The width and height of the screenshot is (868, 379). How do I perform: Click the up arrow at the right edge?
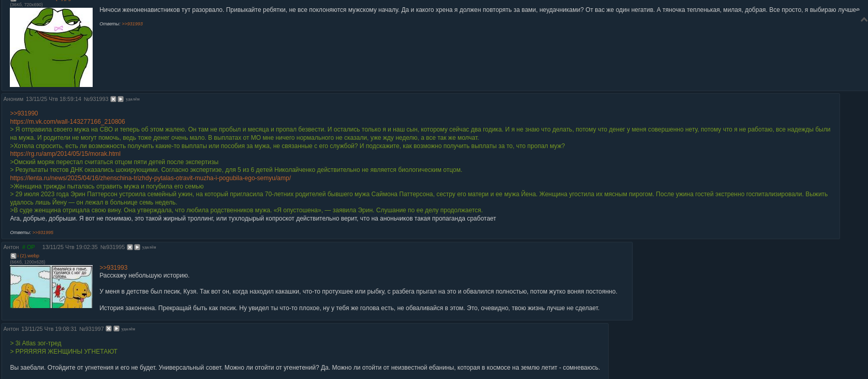point(863,20)
